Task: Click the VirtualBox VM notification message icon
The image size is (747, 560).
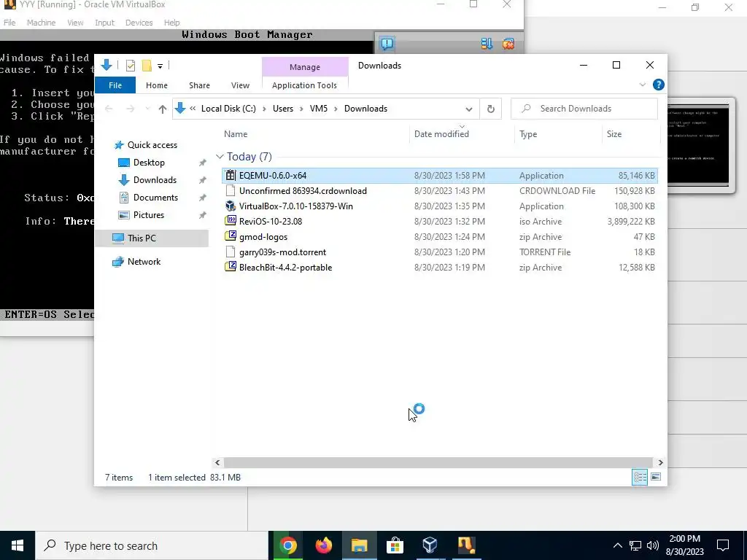Action: pyautogui.click(x=387, y=44)
